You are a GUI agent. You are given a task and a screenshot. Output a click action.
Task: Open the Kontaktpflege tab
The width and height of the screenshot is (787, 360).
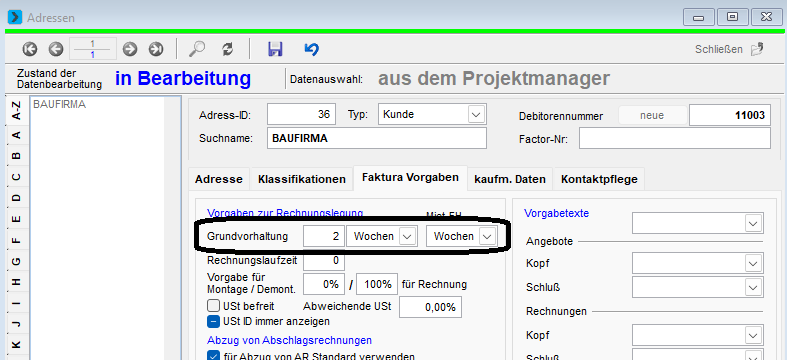[599, 179]
